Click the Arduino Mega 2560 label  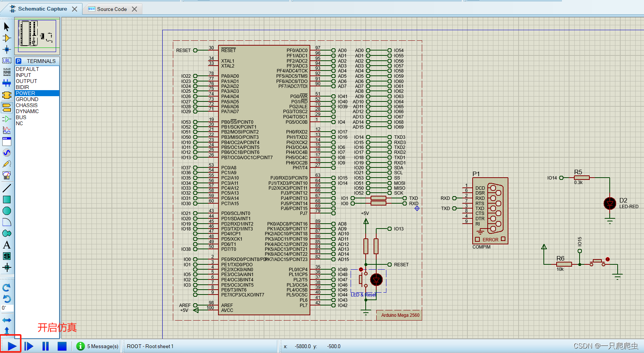point(400,315)
